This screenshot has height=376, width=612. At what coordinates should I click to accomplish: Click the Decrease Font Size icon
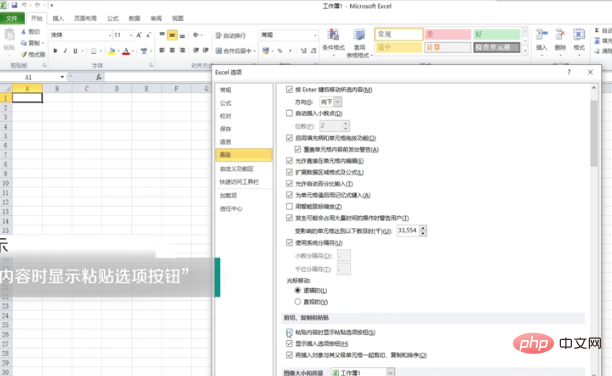click(148, 35)
